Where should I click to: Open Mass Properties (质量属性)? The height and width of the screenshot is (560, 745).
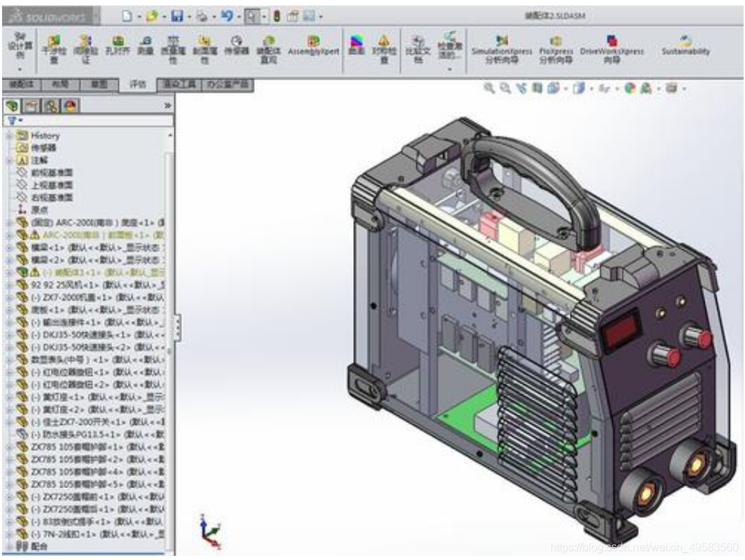pyautogui.click(x=173, y=49)
